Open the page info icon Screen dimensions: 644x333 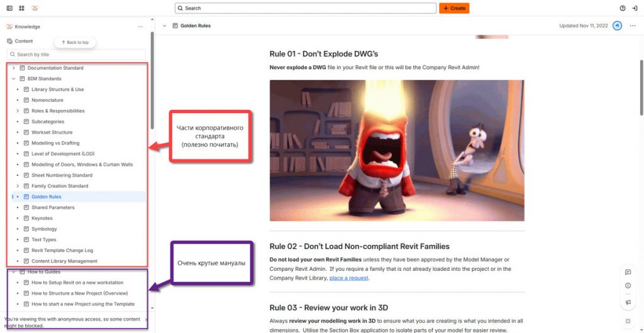click(628, 286)
